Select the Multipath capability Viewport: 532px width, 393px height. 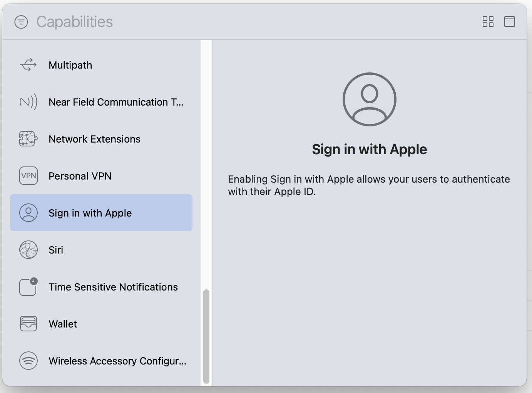click(x=101, y=65)
